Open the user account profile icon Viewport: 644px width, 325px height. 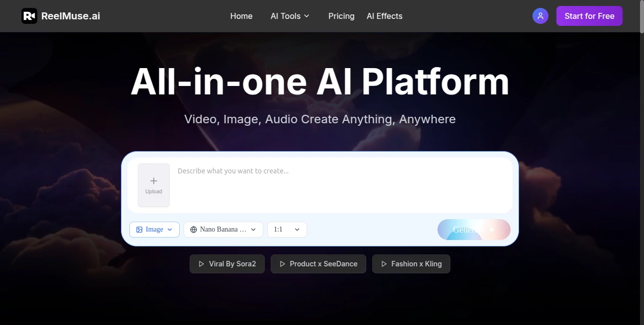pos(540,15)
